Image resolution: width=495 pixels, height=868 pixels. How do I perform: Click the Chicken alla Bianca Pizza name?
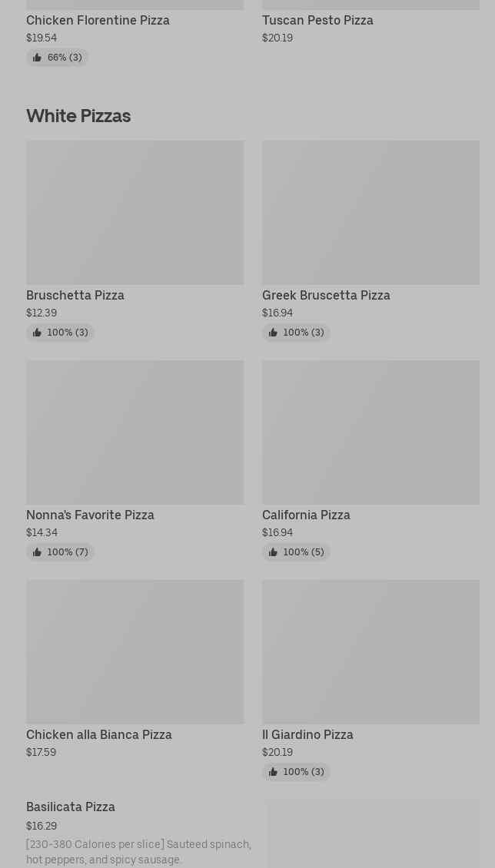(x=99, y=735)
